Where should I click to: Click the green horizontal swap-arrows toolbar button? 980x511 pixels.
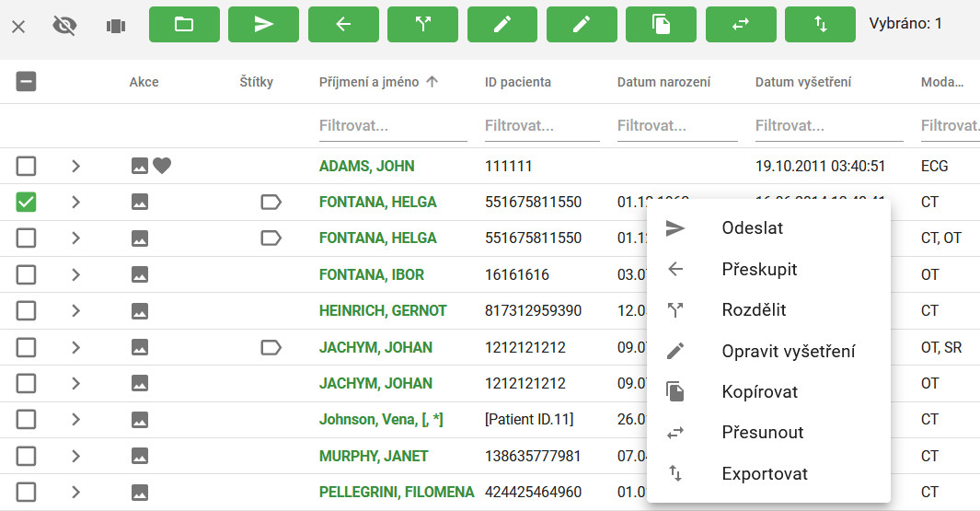[741, 24]
